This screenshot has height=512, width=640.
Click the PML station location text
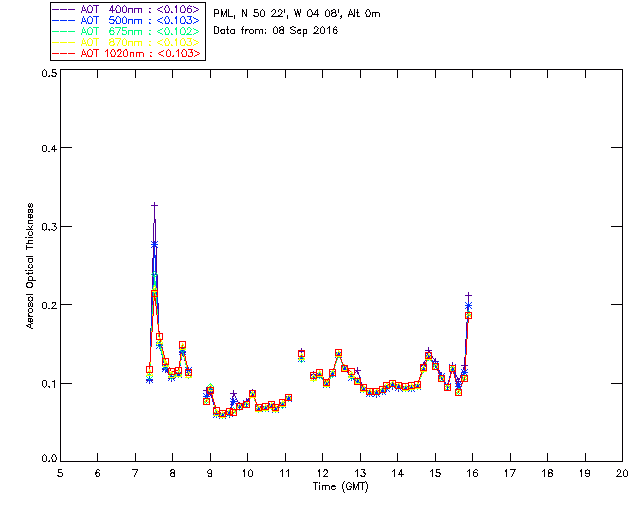coord(297,13)
